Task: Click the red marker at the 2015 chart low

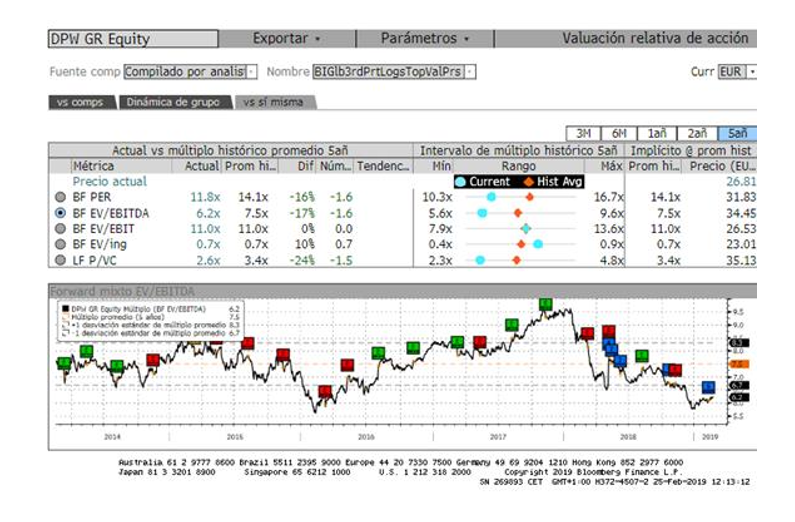Action: [325, 391]
